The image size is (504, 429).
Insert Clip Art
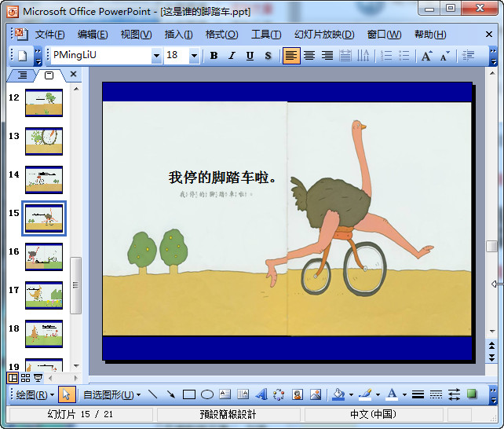(x=298, y=394)
